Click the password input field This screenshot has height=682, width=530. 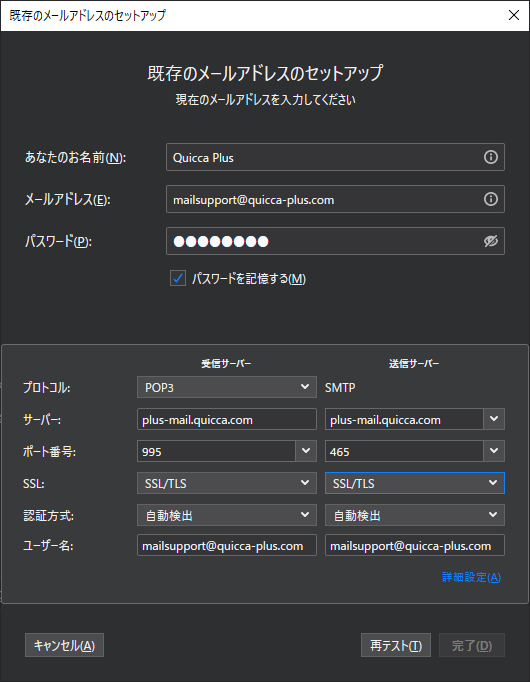pos(335,241)
